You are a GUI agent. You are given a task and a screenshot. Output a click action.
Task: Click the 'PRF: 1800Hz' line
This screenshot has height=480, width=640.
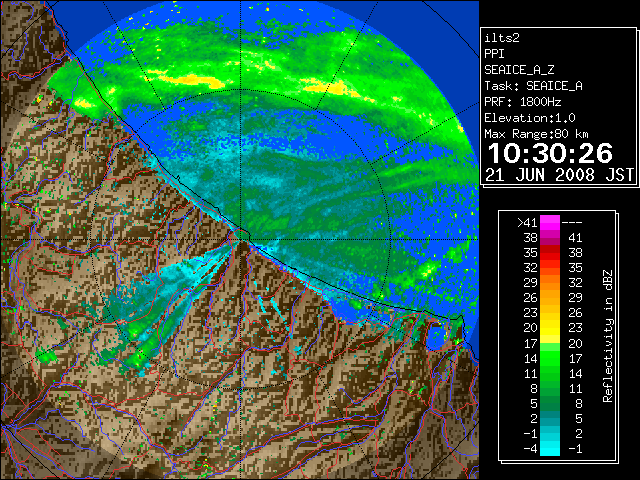tap(523, 102)
